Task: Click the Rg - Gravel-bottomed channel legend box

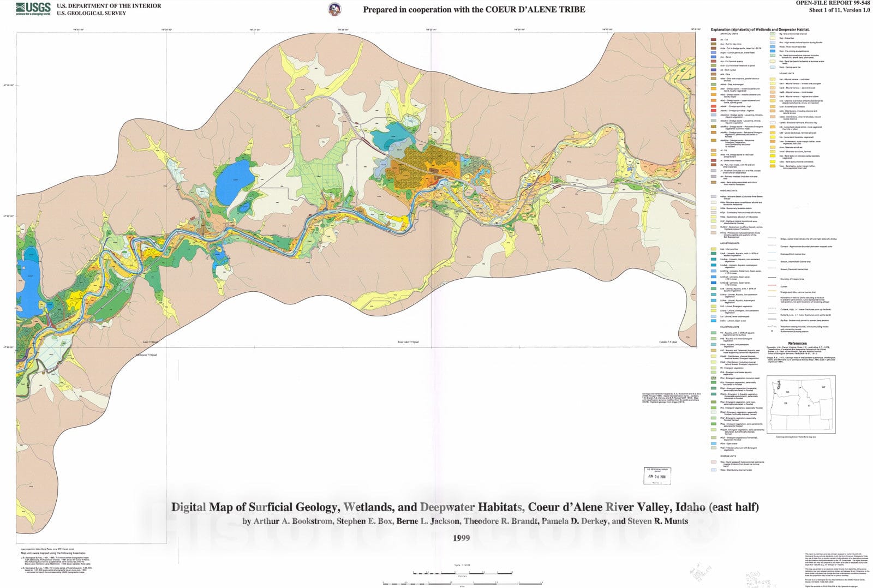Action: click(x=773, y=34)
